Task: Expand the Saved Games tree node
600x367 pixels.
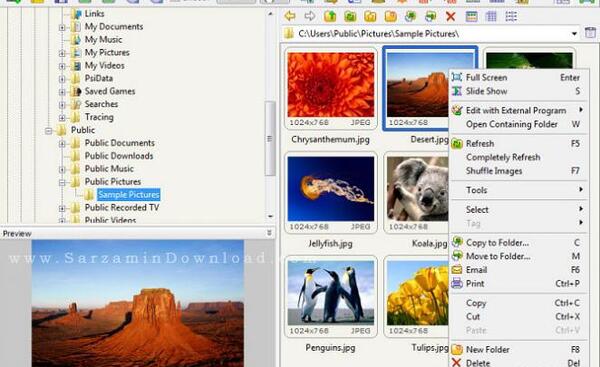Action: [62, 92]
